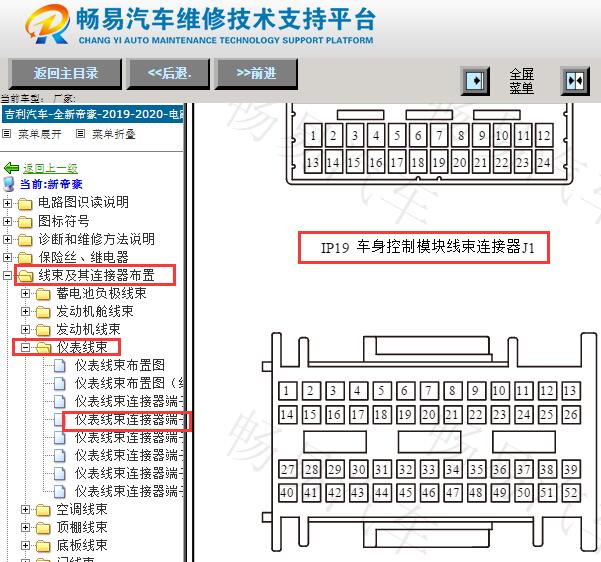The height and width of the screenshot is (562, 601).
Task: Select the 图标符号 tree item
Action: coord(64,221)
